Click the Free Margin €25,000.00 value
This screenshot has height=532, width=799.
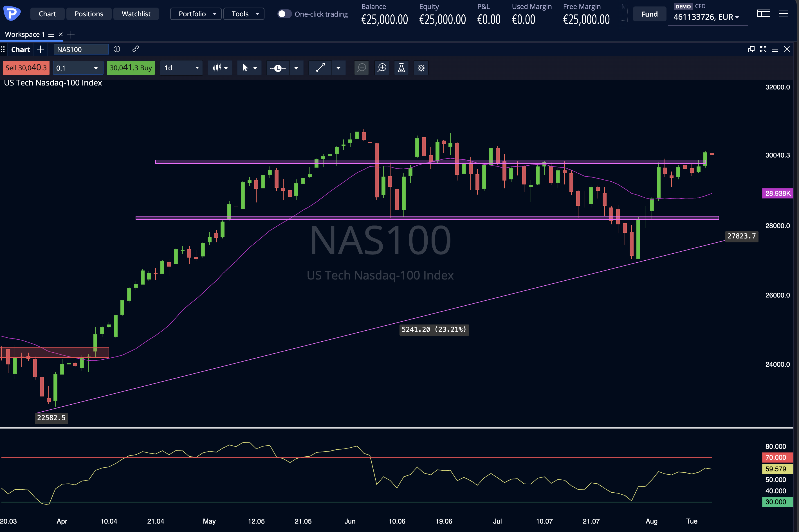(586, 20)
